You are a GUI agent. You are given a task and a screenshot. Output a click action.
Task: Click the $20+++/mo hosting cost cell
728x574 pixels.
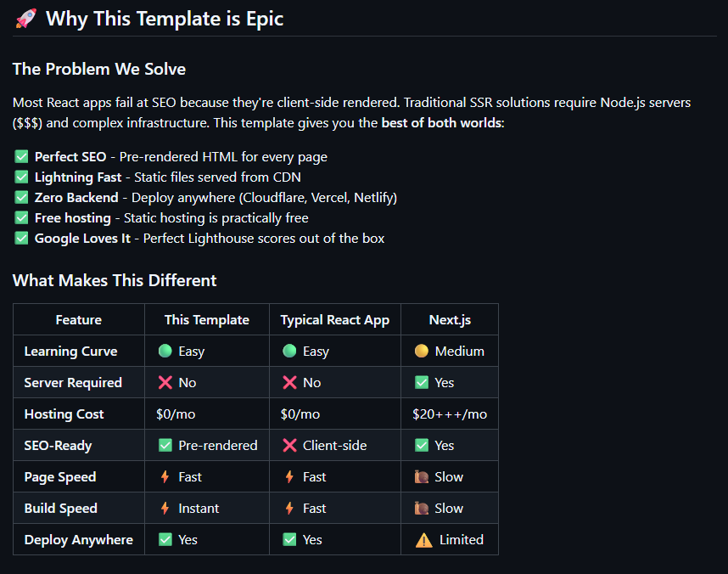click(x=450, y=414)
